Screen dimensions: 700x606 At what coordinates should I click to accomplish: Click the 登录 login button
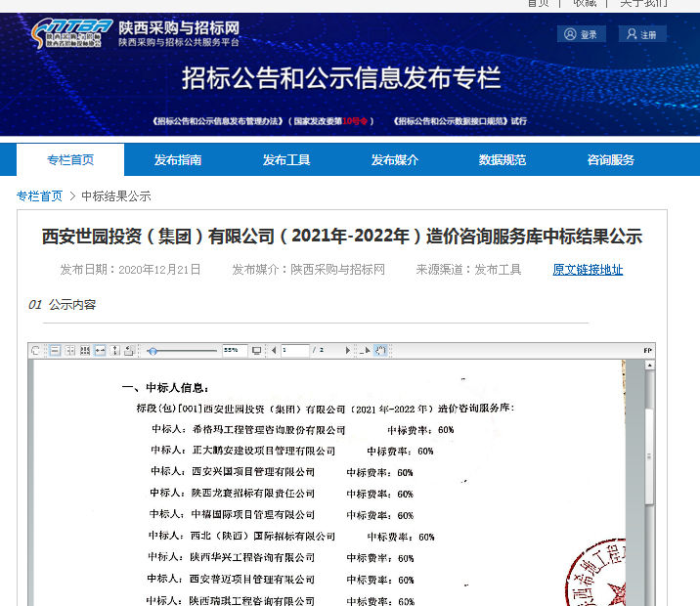(x=582, y=34)
